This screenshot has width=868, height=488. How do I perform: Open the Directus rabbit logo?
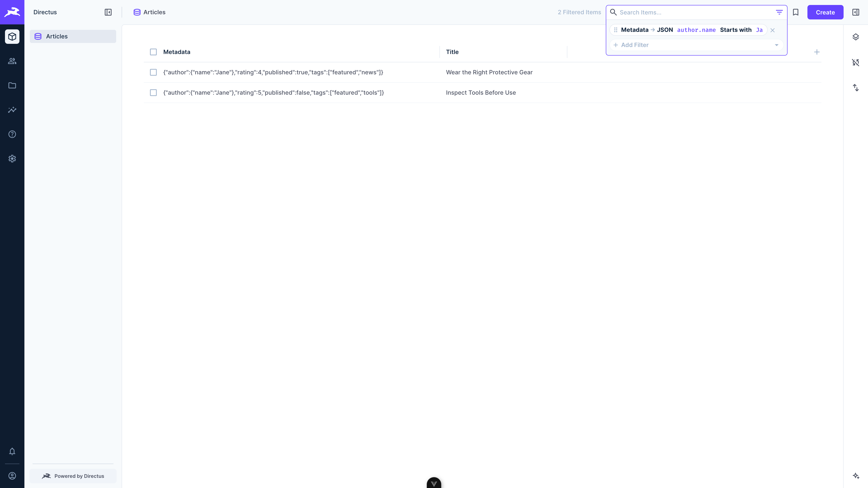point(12,12)
